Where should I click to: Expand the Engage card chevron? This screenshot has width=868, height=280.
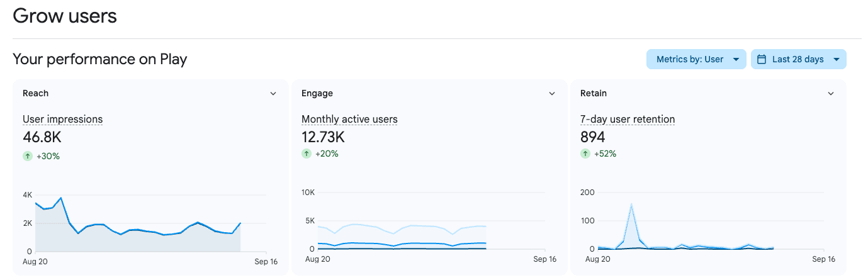point(552,94)
